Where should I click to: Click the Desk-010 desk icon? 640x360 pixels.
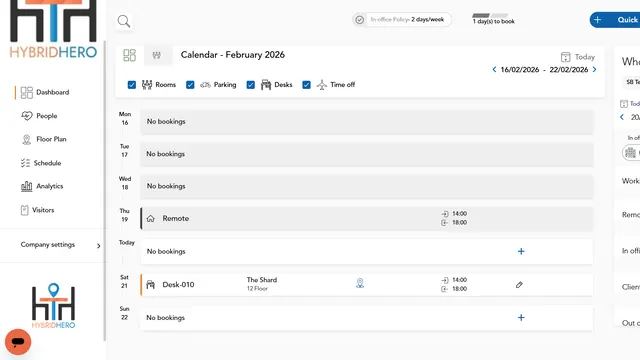pos(151,284)
